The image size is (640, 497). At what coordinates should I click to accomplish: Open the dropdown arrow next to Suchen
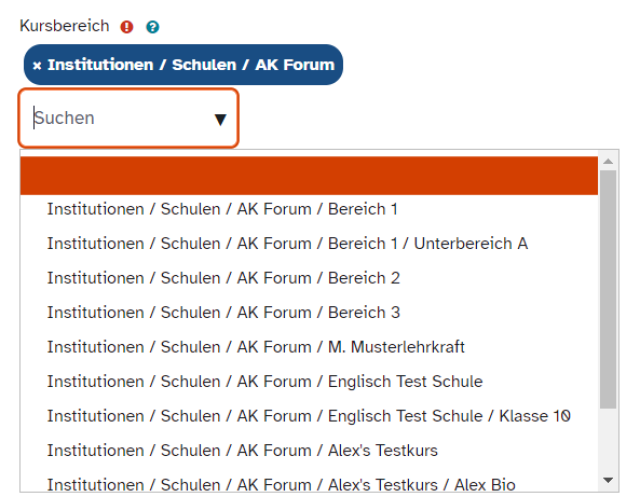[x=220, y=120]
